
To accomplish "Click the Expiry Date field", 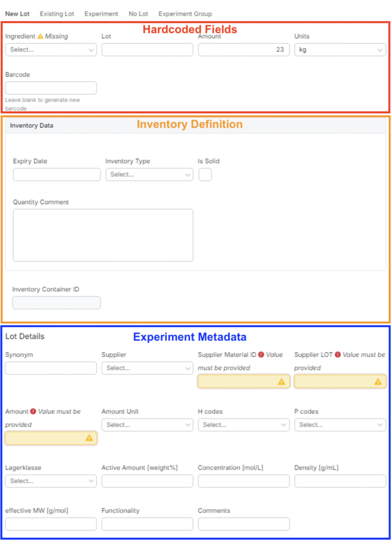I will (57, 174).
